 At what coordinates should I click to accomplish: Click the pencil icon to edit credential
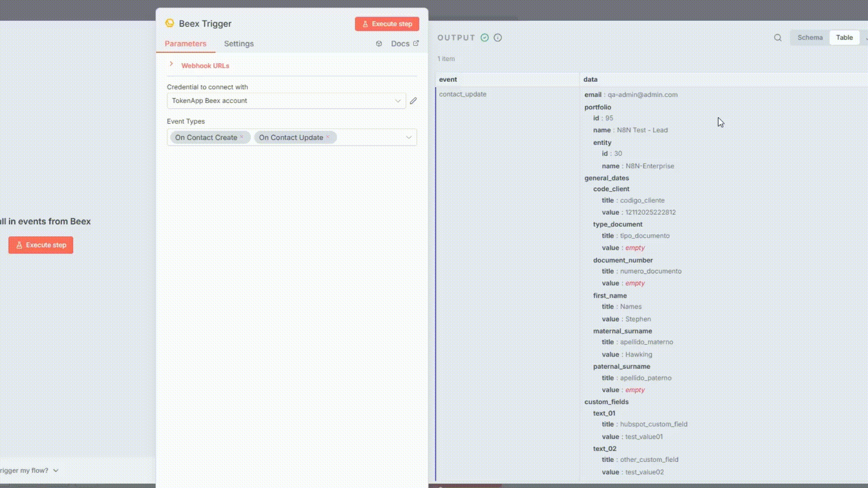pyautogui.click(x=413, y=101)
